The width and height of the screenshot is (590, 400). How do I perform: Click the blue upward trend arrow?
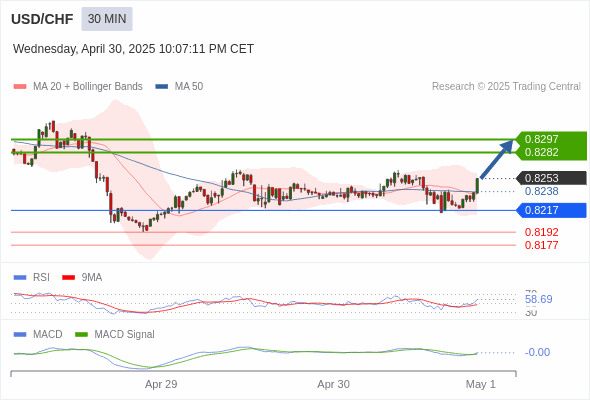pos(497,158)
